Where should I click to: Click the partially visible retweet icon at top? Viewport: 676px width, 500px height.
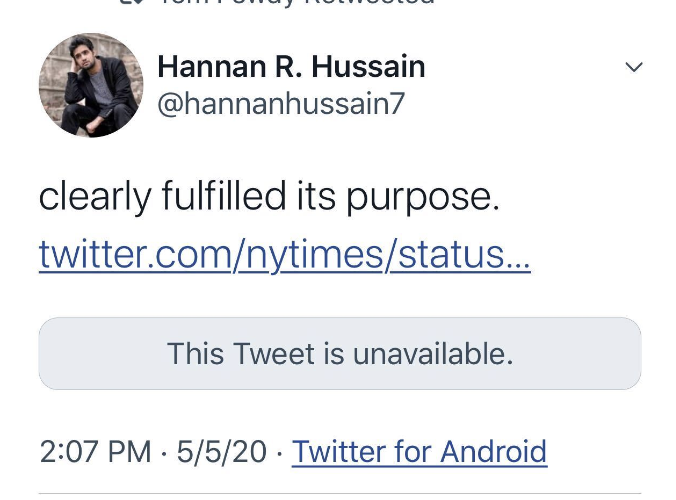pyautogui.click(x=130, y=2)
